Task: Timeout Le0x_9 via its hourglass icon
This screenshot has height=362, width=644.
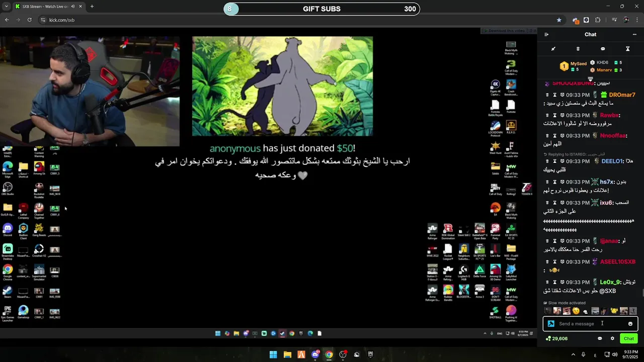Action: coord(555,282)
